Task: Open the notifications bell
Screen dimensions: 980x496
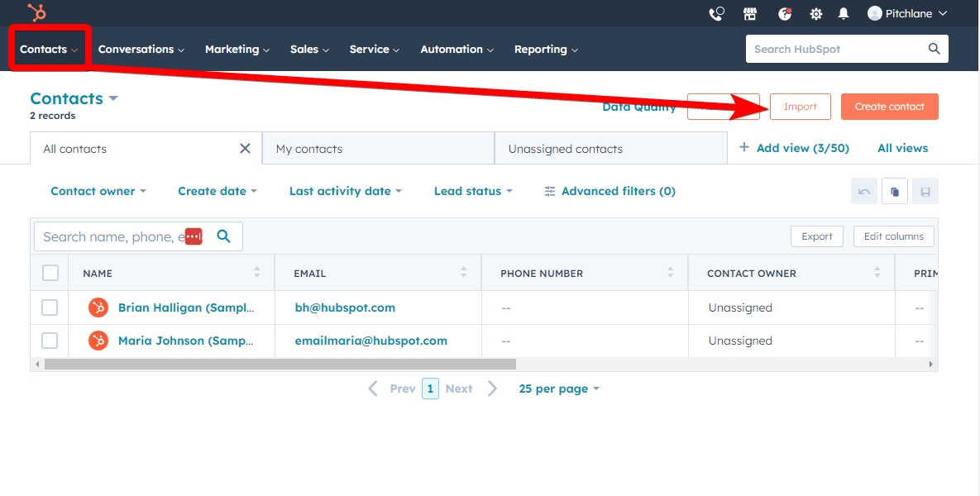Action: coord(844,13)
